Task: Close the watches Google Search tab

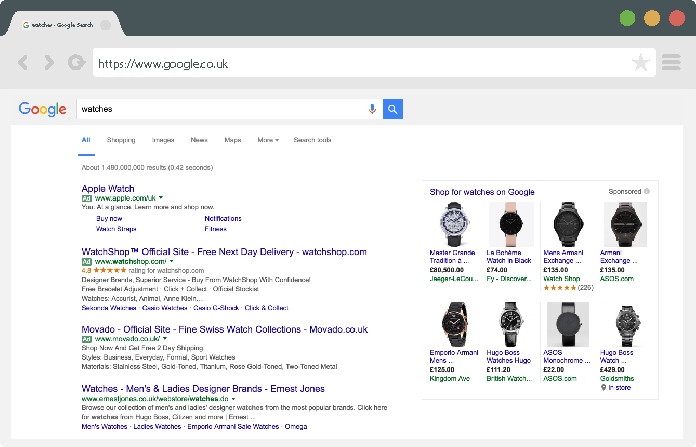Action: click(x=106, y=25)
